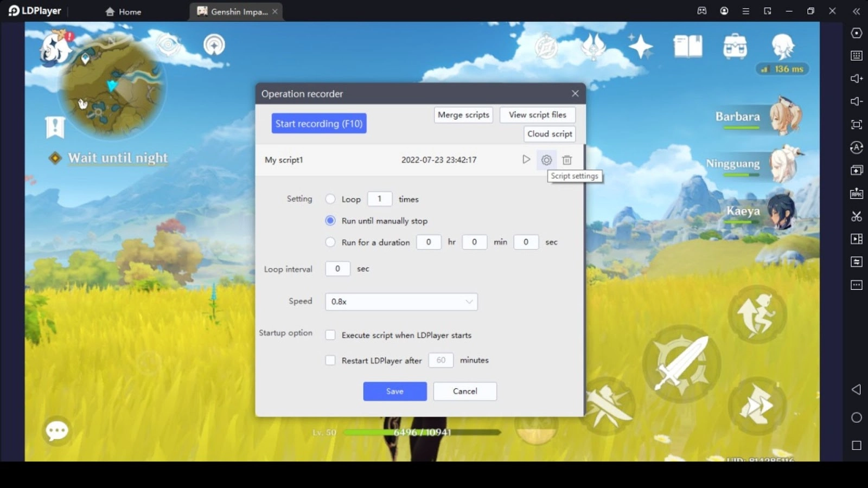Open the game chat bubble icon

coord(57,432)
